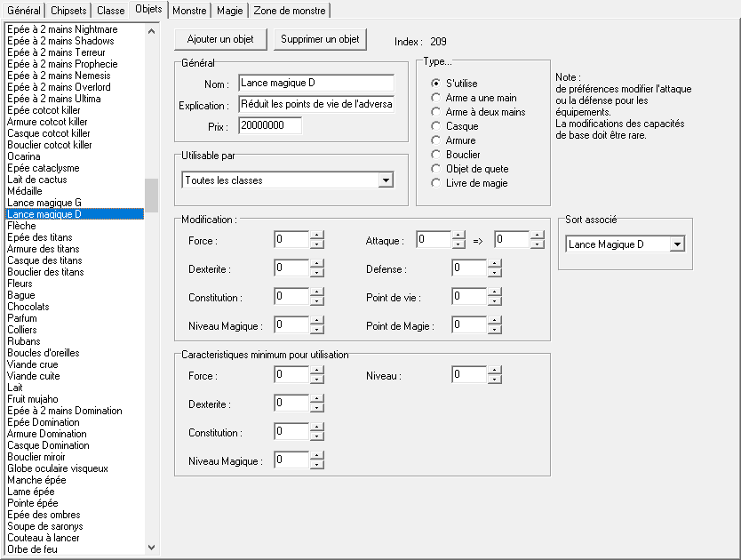Increase the Force modification spinner value
The width and height of the screenshot is (741, 560).
tap(317, 236)
